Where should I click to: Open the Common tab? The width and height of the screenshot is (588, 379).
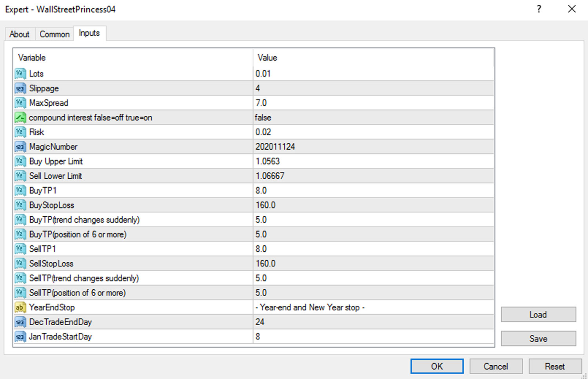point(54,34)
